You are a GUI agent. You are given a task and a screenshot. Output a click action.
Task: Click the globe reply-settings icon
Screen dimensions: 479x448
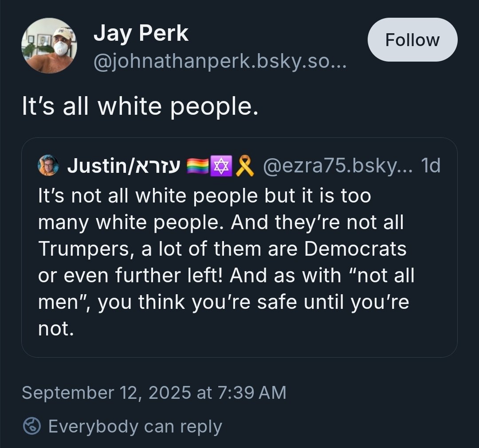coord(31,426)
